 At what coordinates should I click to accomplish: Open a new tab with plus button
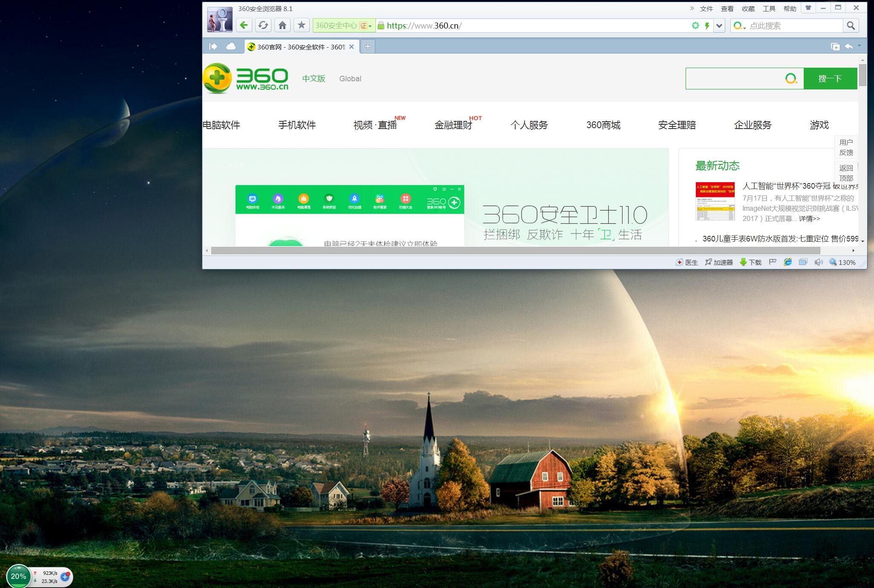tap(368, 46)
